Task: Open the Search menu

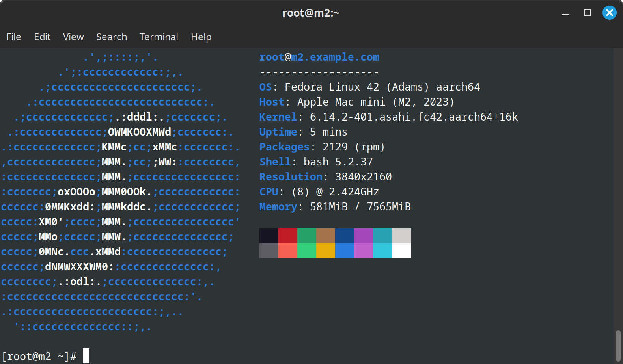Action: pos(112,37)
